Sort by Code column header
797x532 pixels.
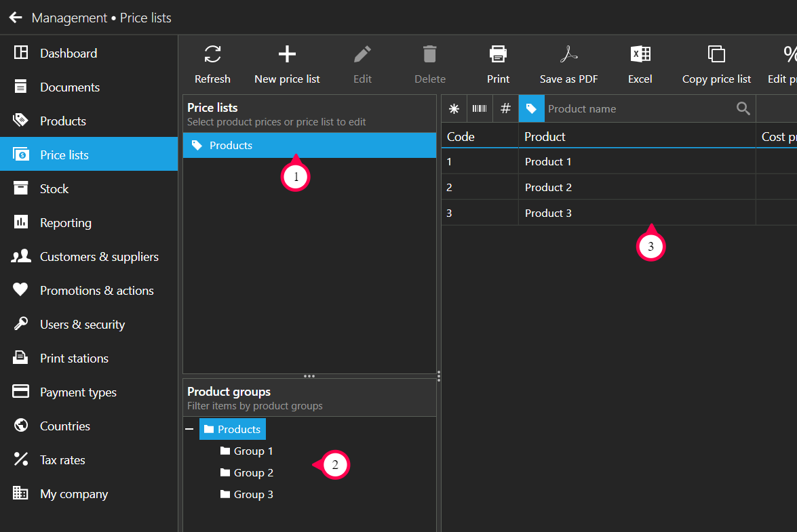pos(480,136)
